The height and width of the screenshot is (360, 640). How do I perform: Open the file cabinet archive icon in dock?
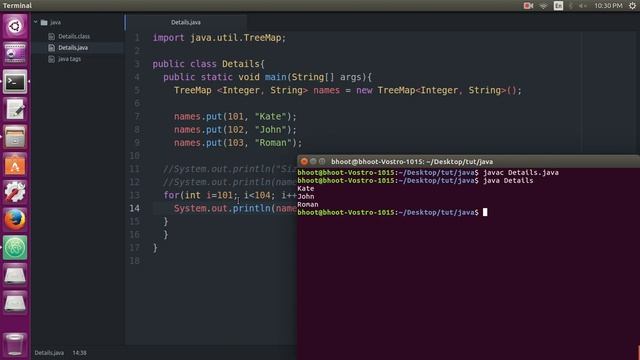tap(15, 137)
